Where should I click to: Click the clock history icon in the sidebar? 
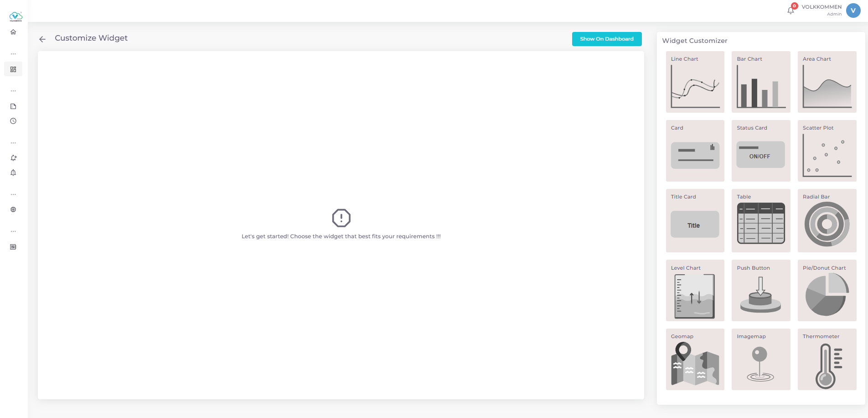point(13,121)
